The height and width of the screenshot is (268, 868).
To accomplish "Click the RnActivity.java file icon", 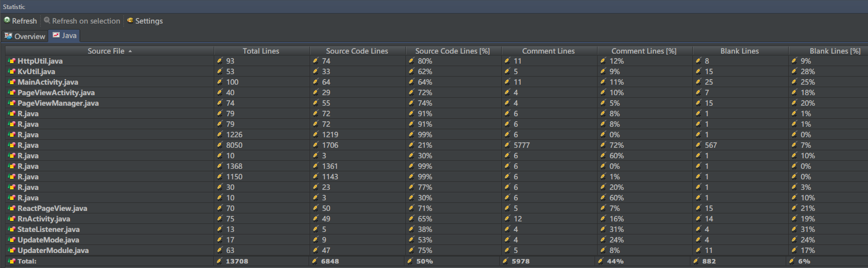I will (12, 219).
